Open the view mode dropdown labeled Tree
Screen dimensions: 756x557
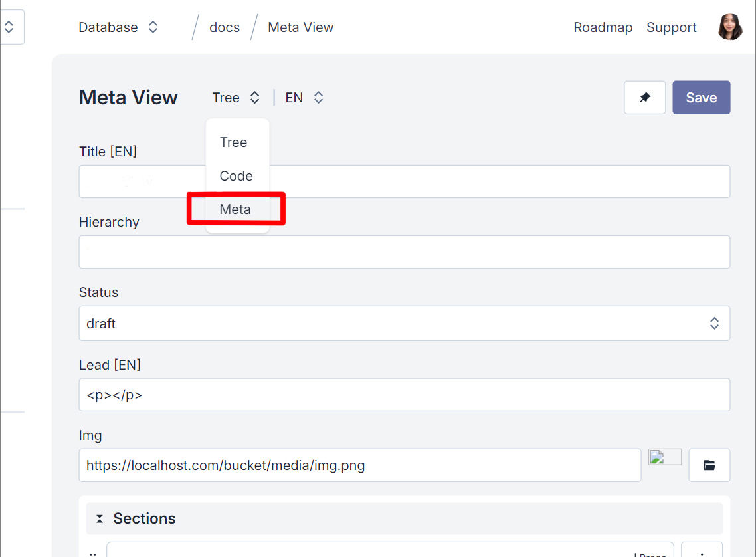click(x=236, y=97)
